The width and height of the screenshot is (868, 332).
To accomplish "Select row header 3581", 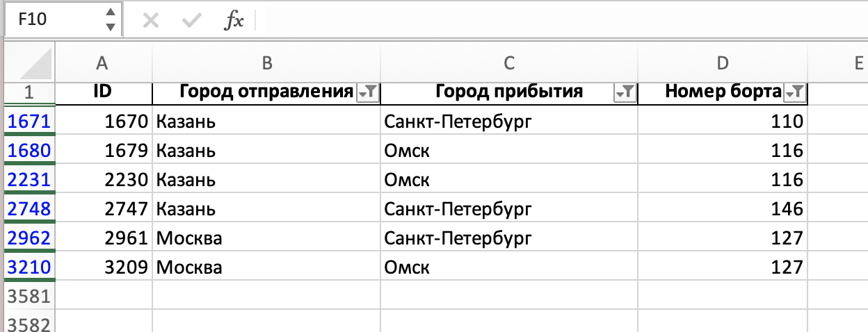I will [28, 297].
